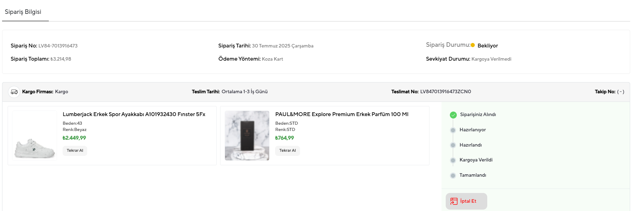Click the Hazırlanıyor step circle
This screenshot has height=211, width=644.
coord(453,130)
